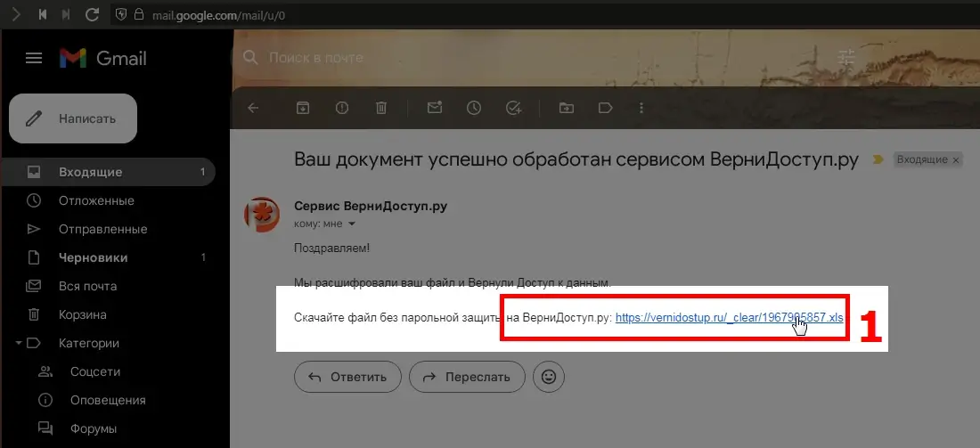
Task: Add an emoji reaction with smiley button
Action: [549, 377]
